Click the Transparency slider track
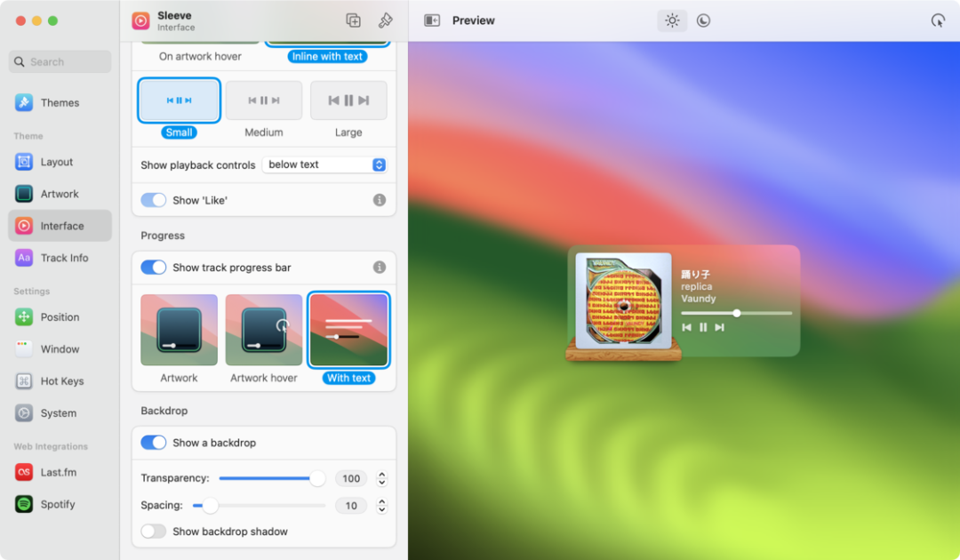The image size is (960, 560). pyautogui.click(x=267, y=478)
